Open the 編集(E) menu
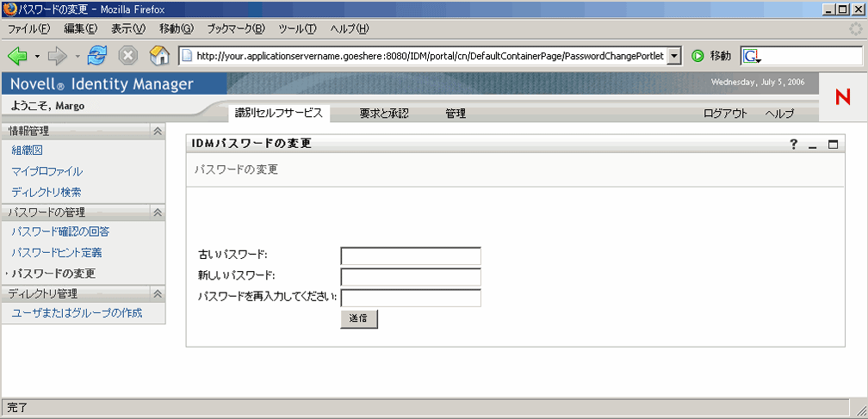The height and width of the screenshot is (419, 868). (x=80, y=28)
